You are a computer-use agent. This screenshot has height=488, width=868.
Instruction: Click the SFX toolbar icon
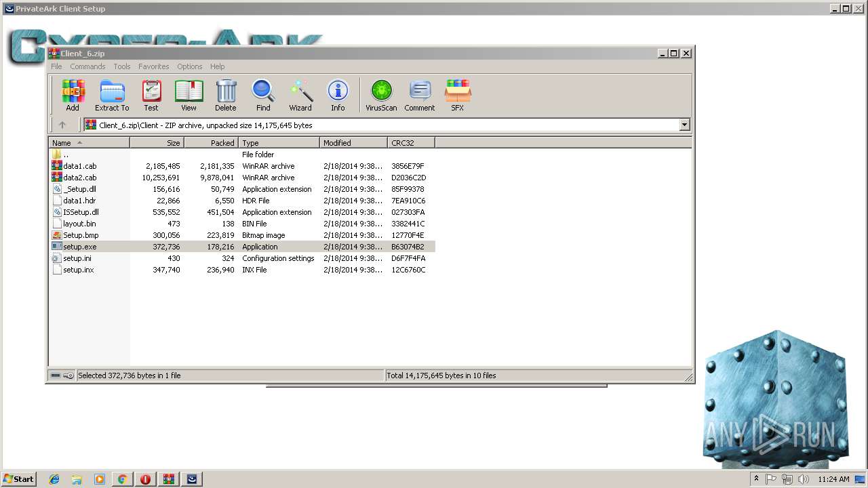pyautogui.click(x=458, y=95)
